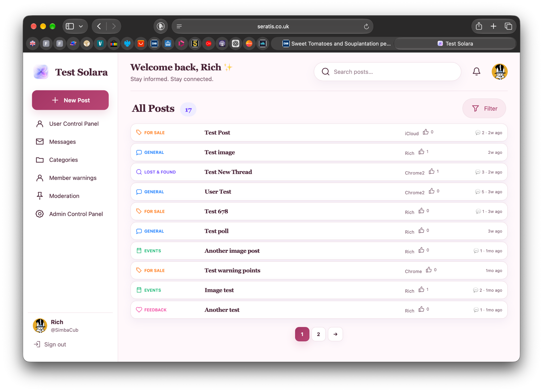Switch to the Sweet Tomatoes tab
The image size is (543, 392).
336,43
